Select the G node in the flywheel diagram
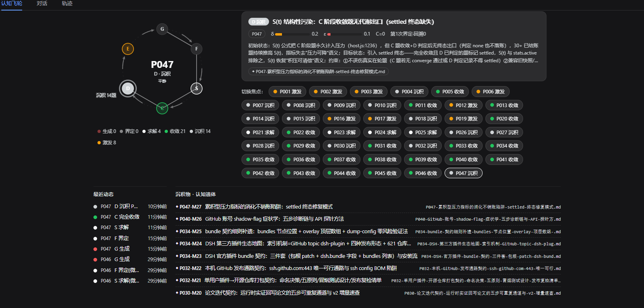644x308 pixels. click(x=162, y=29)
